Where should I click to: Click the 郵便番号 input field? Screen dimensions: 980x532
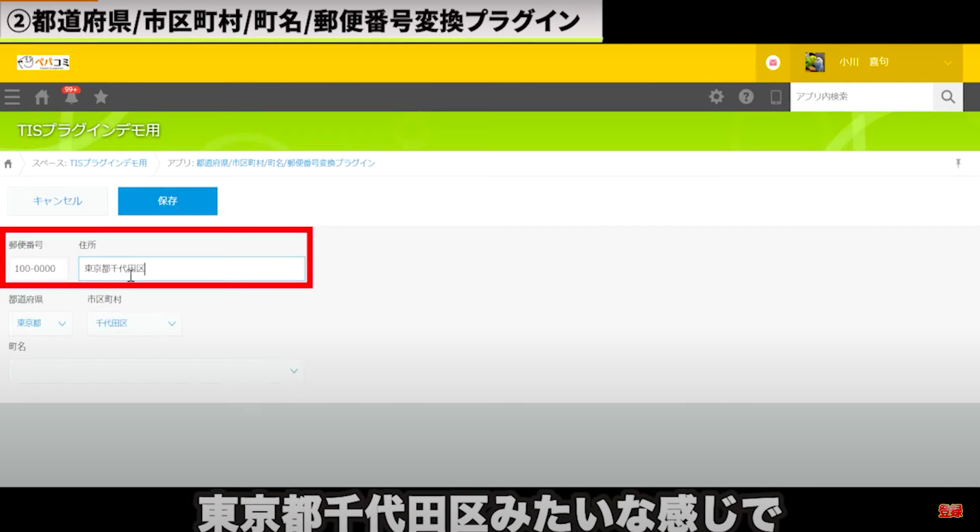pyautogui.click(x=38, y=269)
